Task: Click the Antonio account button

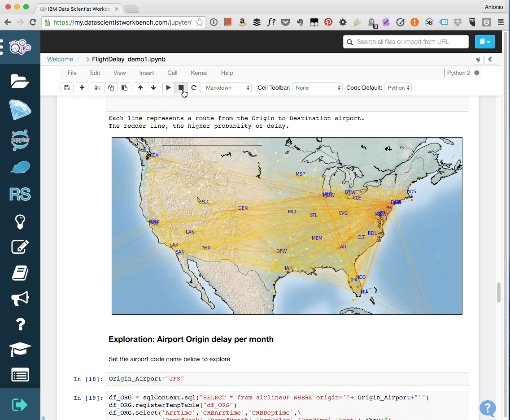Action: 493,7
